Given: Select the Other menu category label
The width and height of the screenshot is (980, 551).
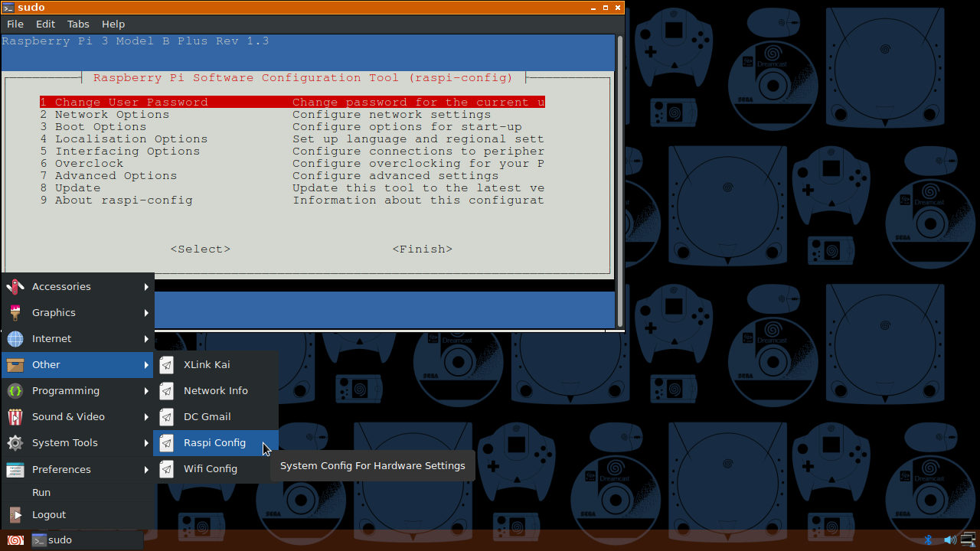Looking at the screenshot, I should 46,365.
